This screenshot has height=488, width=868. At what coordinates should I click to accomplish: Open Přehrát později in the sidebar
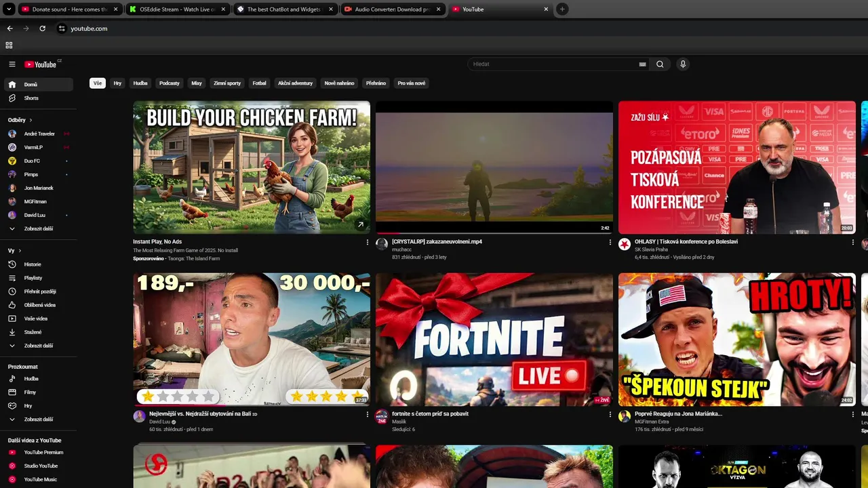[x=39, y=291]
